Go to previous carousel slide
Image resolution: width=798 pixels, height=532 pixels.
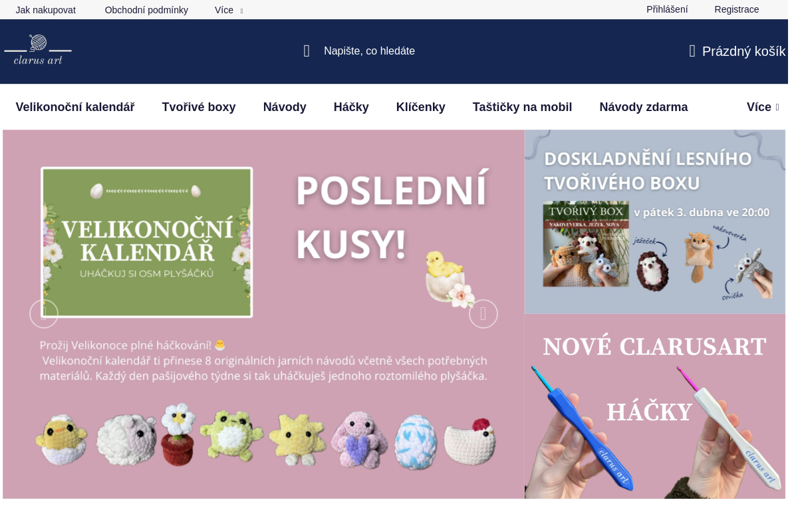44,314
